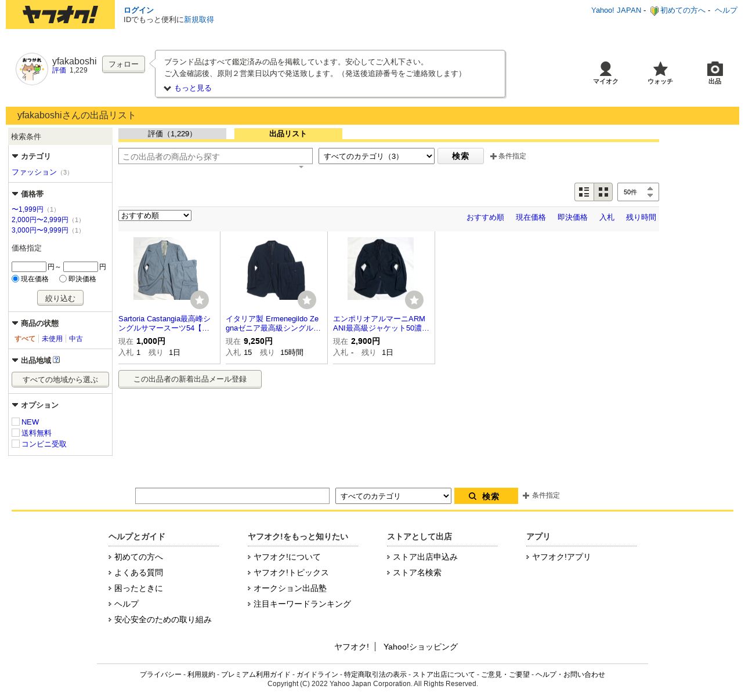
Task: Switch to the 評価（1,229） tab
Action: (x=172, y=134)
